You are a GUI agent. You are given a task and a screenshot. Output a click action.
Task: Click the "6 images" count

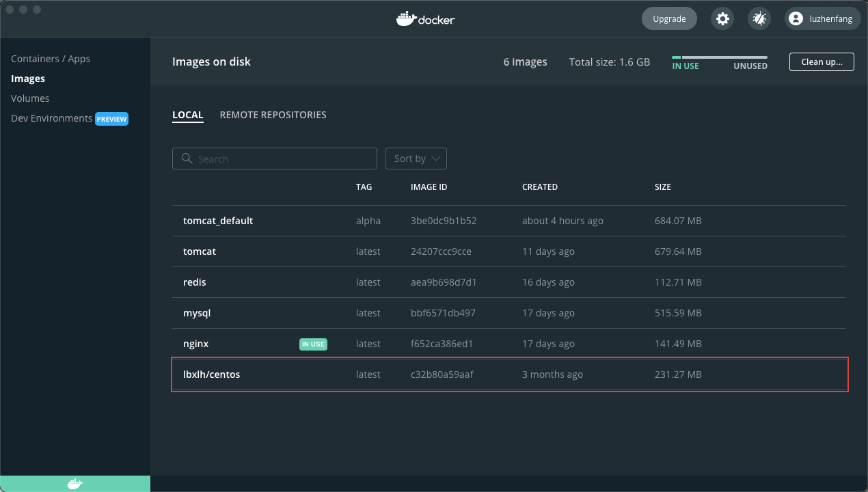coord(526,61)
